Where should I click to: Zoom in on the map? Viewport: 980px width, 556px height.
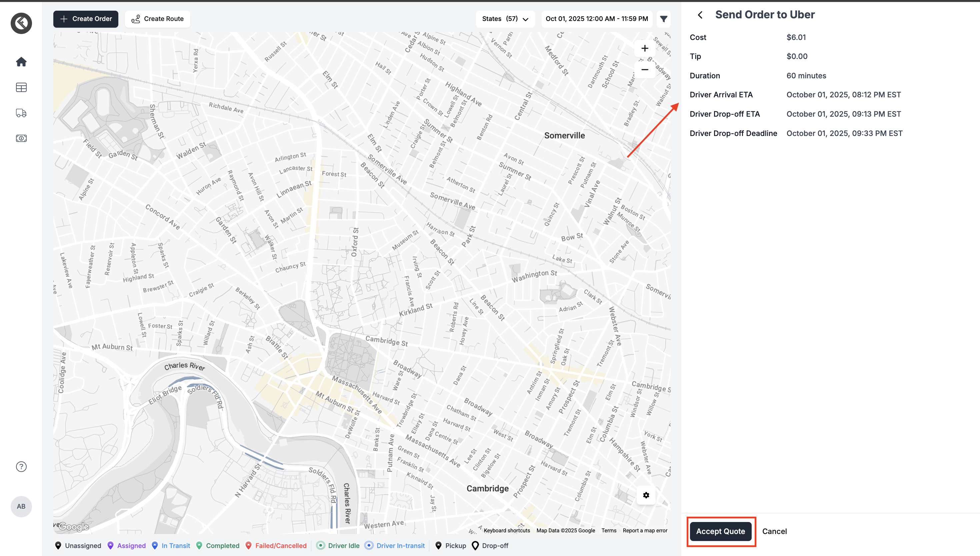(x=645, y=48)
